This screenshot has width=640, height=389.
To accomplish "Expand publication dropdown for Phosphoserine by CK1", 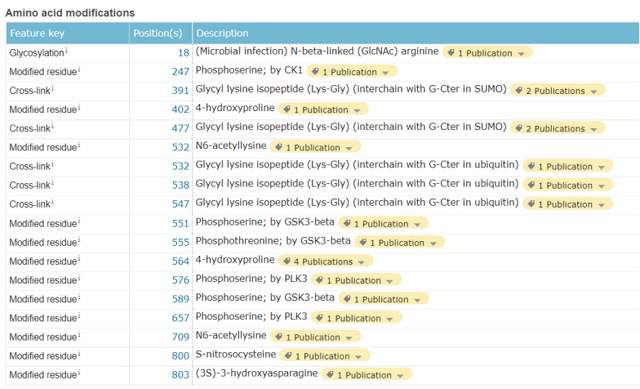I will click(351, 72).
